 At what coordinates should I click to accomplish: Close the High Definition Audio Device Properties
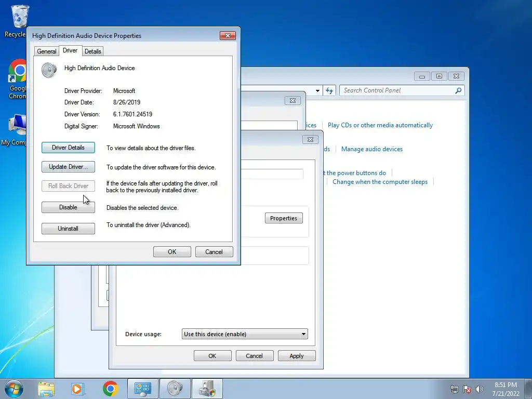(228, 36)
